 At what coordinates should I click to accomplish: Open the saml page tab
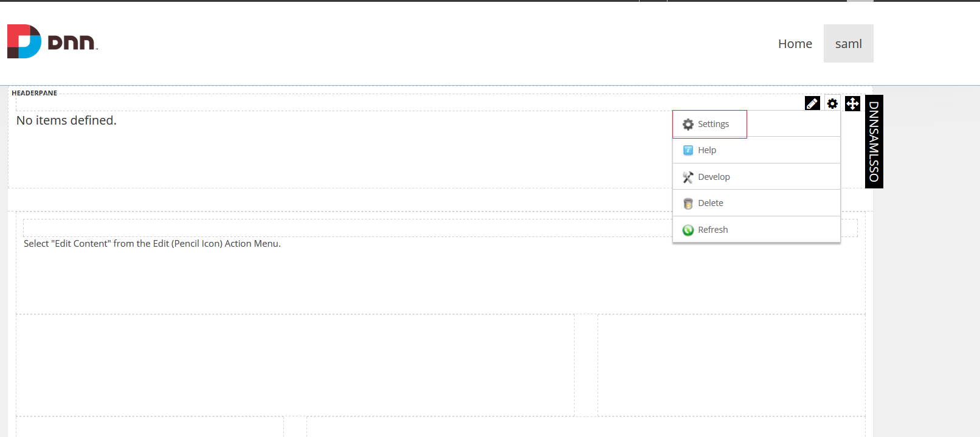849,44
